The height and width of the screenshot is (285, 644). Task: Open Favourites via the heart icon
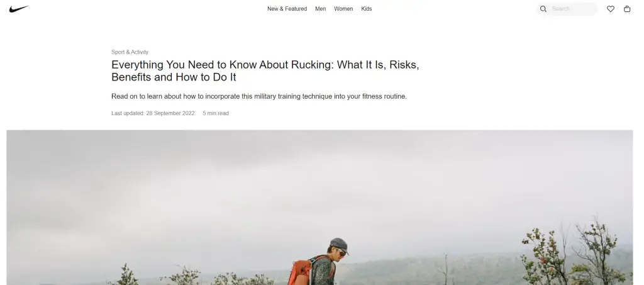(x=610, y=9)
